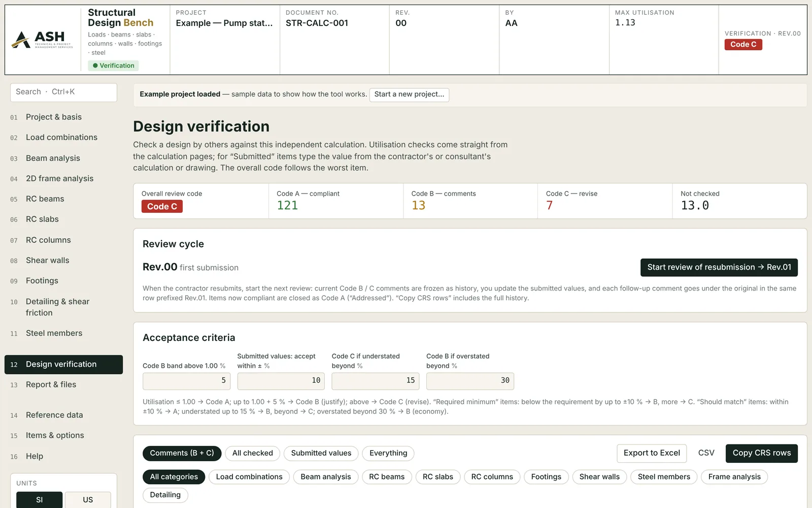Select All categories chip
Image resolution: width=812 pixels, height=508 pixels.
[x=174, y=477]
